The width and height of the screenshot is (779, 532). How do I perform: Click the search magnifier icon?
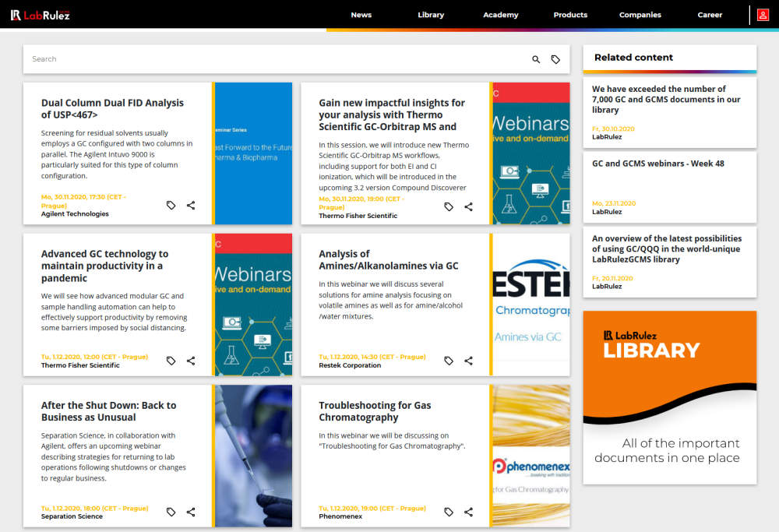tap(536, 59)
